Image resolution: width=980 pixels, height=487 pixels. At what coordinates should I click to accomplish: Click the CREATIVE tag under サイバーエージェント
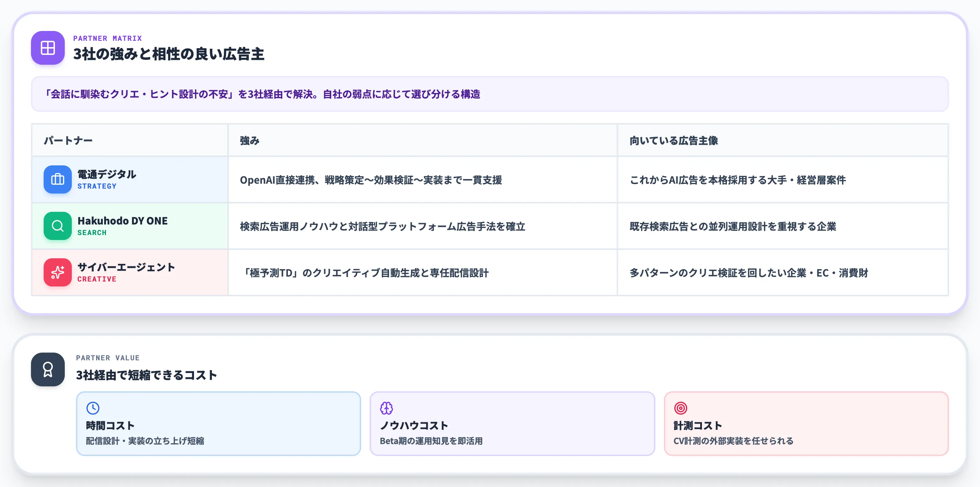pos(97,279)
